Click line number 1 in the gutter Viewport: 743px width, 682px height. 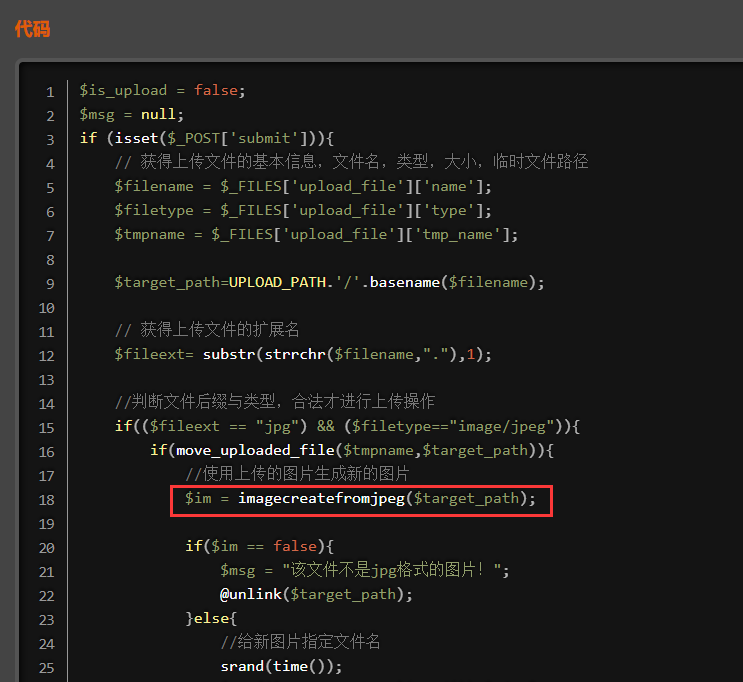49,92
